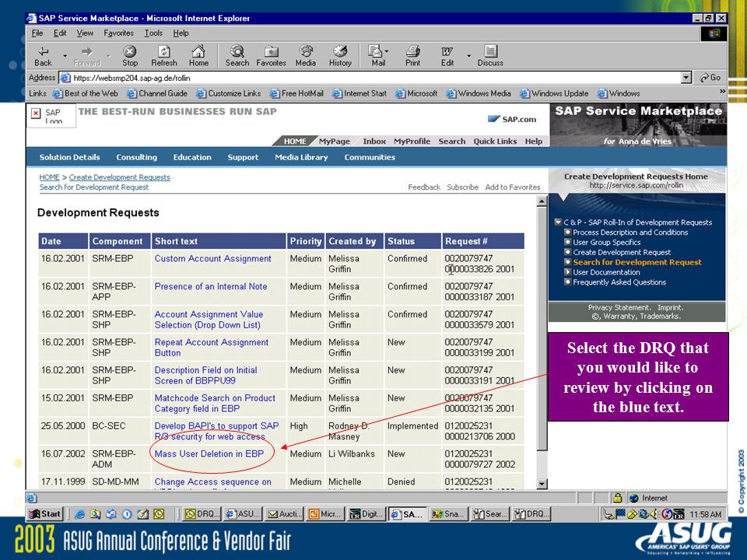Open Custom Account Assignment request
Image resolution: width=747 pixels, height=560 pixels.
click(212, 258)
